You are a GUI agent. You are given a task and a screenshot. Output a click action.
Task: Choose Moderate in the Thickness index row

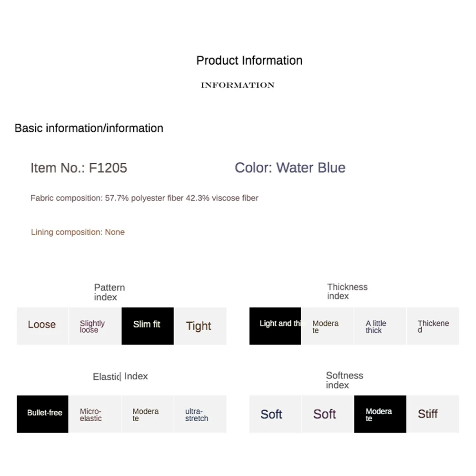[327, 326]
